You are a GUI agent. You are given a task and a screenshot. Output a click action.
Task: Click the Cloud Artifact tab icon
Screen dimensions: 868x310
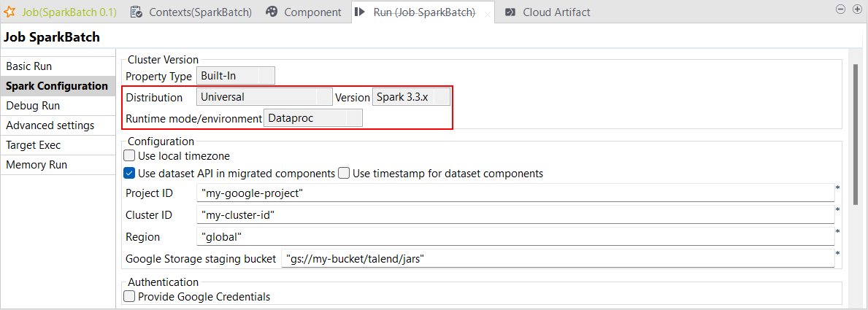pyautogui.click(x=510, y=12)
